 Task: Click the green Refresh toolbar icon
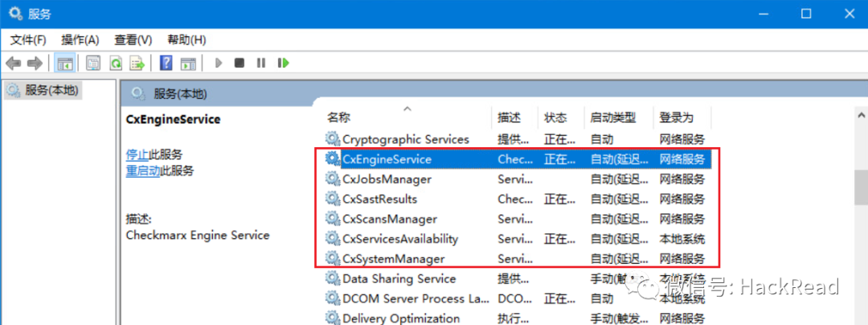point(115,63)
